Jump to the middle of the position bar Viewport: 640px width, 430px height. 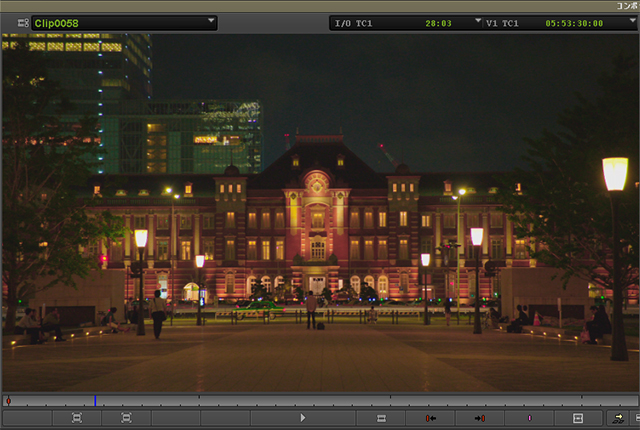pyautogui.click(x=320, y=400)
